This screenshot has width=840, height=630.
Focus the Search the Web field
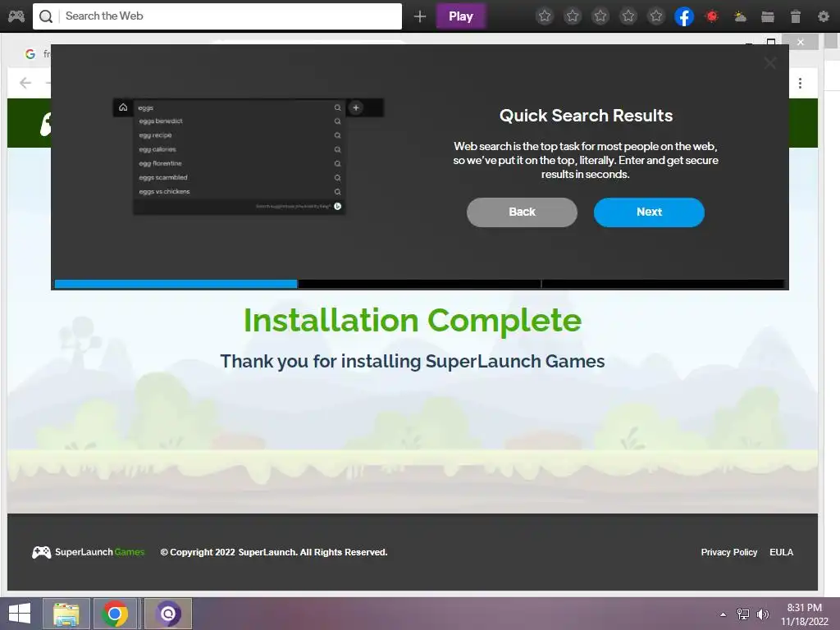point(217,16)
